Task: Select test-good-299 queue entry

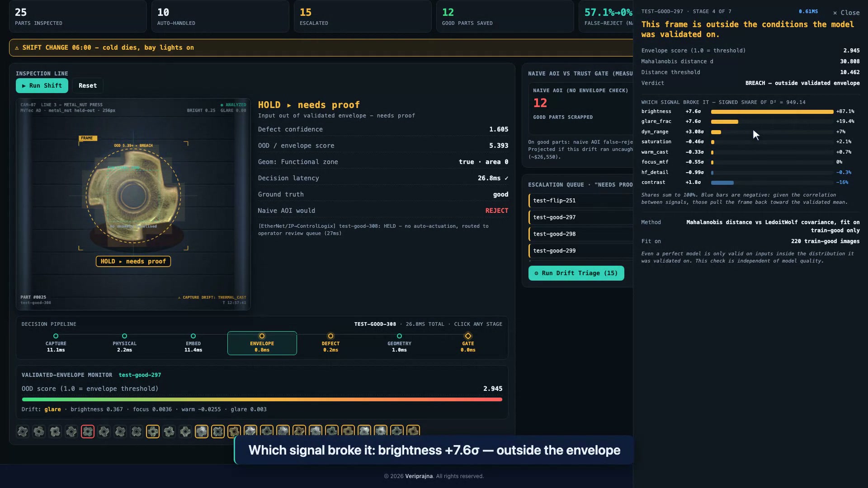Action: point(581,250)
